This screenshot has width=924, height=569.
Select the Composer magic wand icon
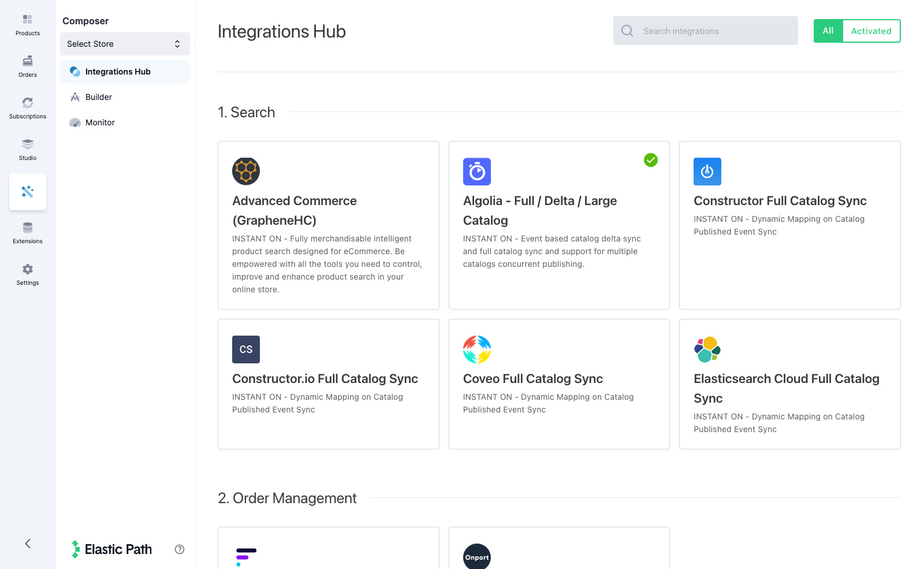(x=27, y=191)
